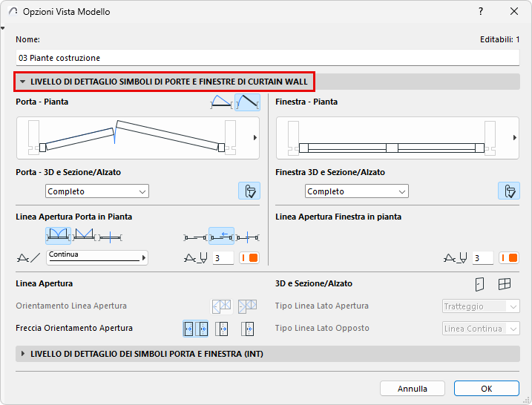Click the window opening line orange pen swatch
Image resolution: width=532 pixels, height=405 pixels.
pyautogui.click(x=509, y=258)
